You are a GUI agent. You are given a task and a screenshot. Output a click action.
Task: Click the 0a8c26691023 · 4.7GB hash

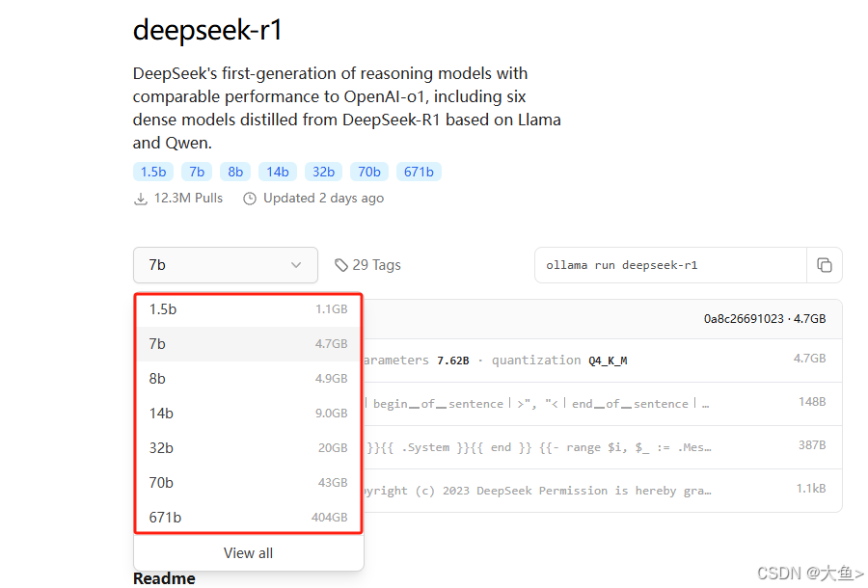point(765,319)
